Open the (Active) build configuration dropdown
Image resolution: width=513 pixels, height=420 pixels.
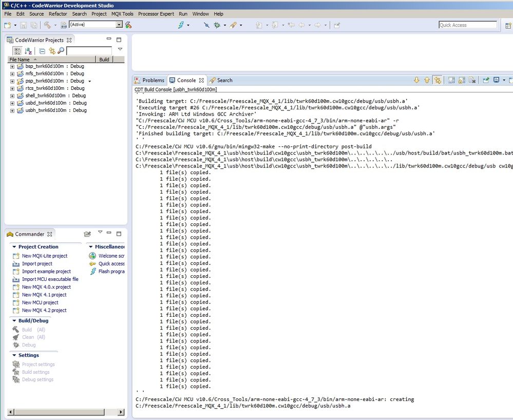click(119, 25)
